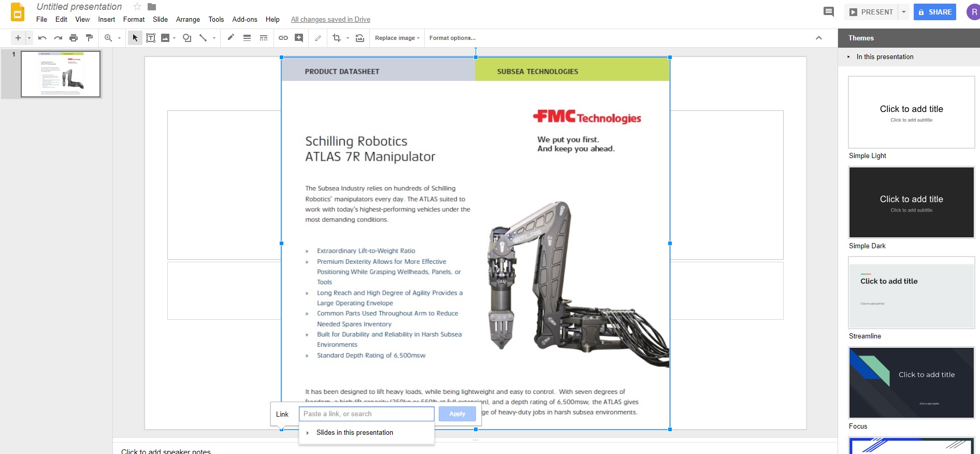Click the Present button
This screenshot has width=980, height=454.
coord(871,12)
